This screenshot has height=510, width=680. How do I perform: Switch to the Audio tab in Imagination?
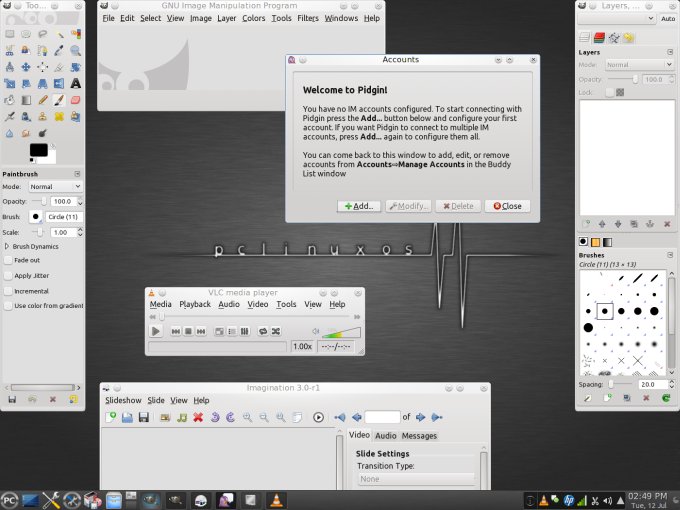click(x=385, y=436)
